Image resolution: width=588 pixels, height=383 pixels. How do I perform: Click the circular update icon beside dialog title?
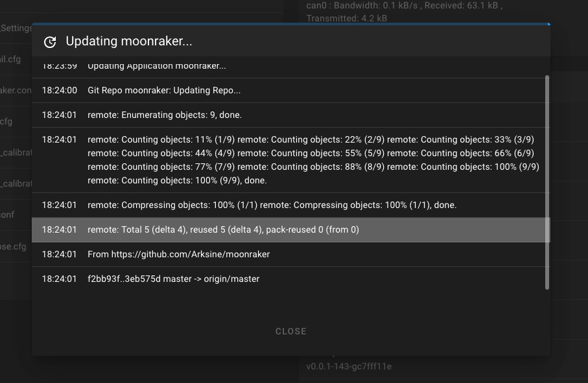point(50,41)
